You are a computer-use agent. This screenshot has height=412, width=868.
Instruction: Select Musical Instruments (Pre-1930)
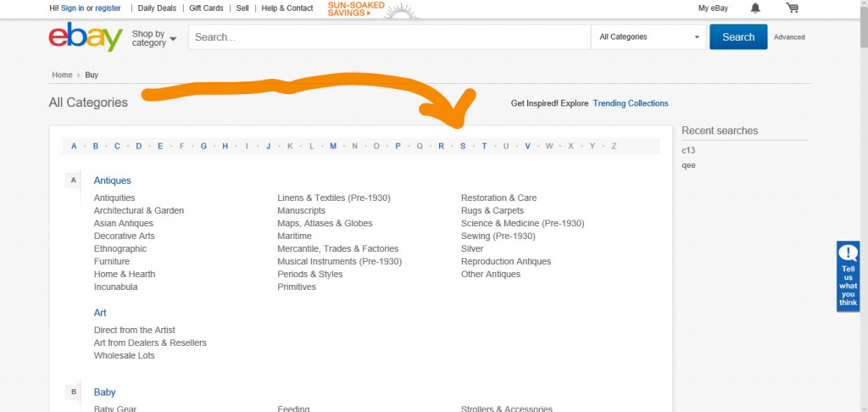click(339, 261)
